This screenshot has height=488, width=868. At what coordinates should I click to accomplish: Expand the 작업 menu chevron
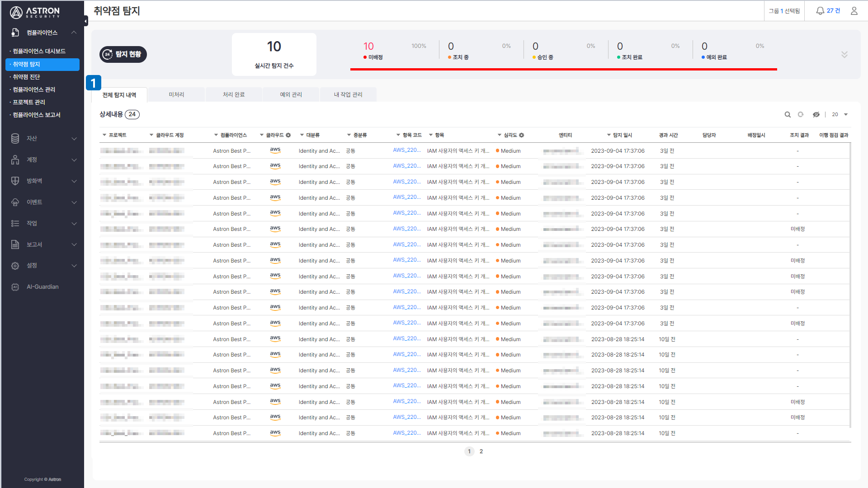tap(74, 224)
